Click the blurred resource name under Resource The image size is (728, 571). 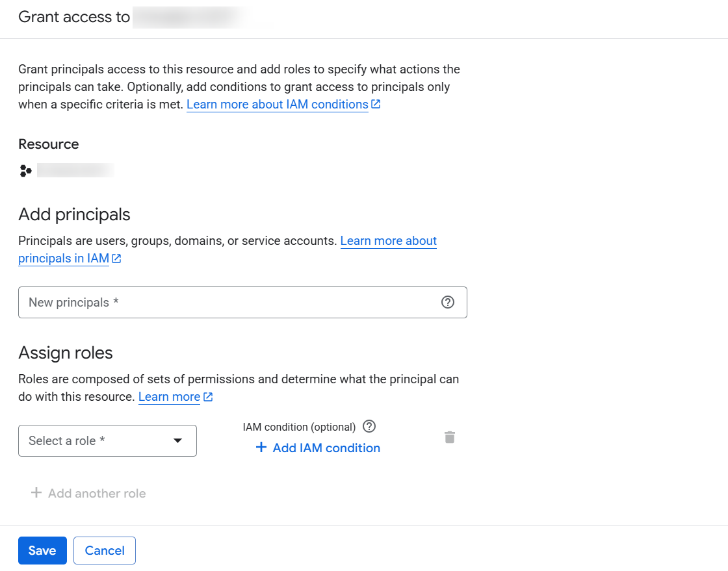[x=75, y=171]
